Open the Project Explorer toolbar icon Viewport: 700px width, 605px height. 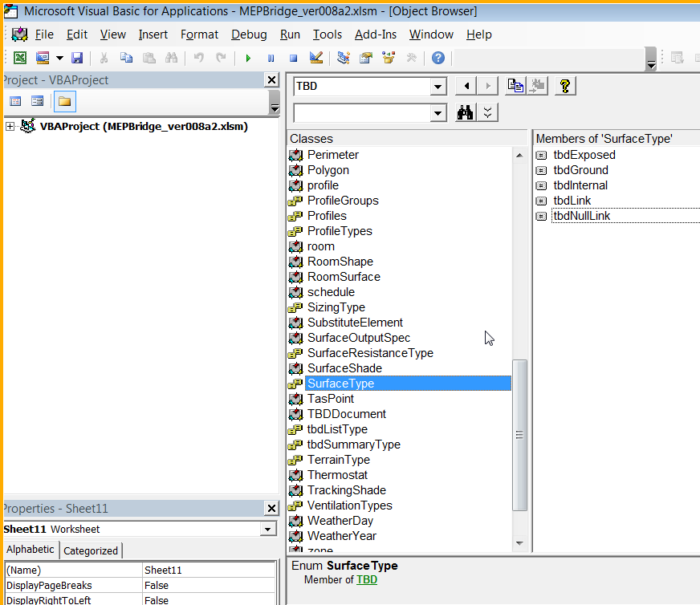(342, 57)
